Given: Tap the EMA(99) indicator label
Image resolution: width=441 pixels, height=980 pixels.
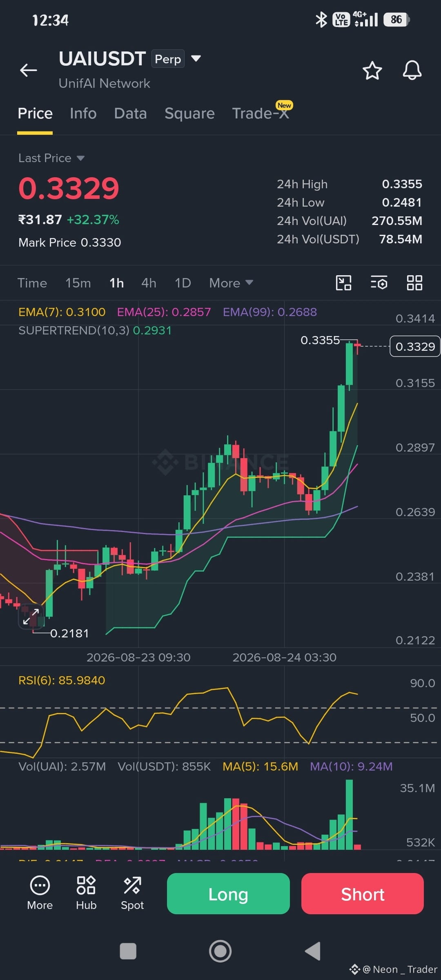Looking at the screenshot, I should pos(269,312).
